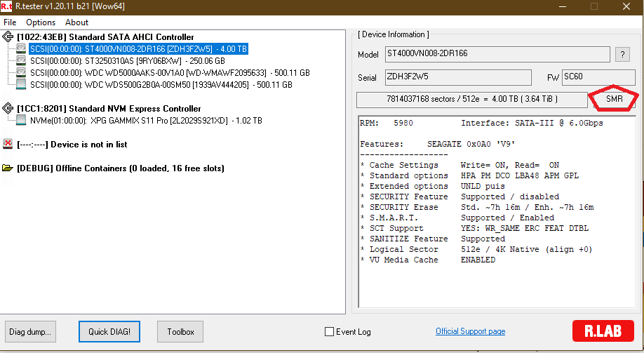This screenshot has width=644, height=353.
Task: Click the 'Extended options' line
Action: [x=432, y=186]
